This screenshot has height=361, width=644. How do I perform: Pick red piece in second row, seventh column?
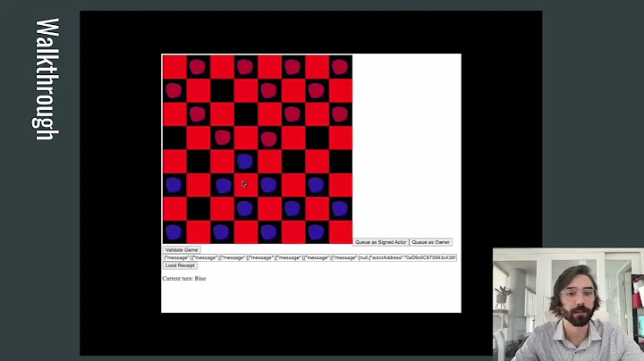(x=316, y=90)
